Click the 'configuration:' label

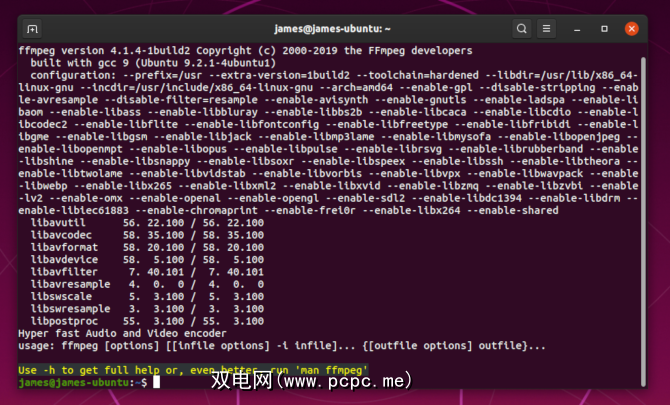click(x=73, y=76)
